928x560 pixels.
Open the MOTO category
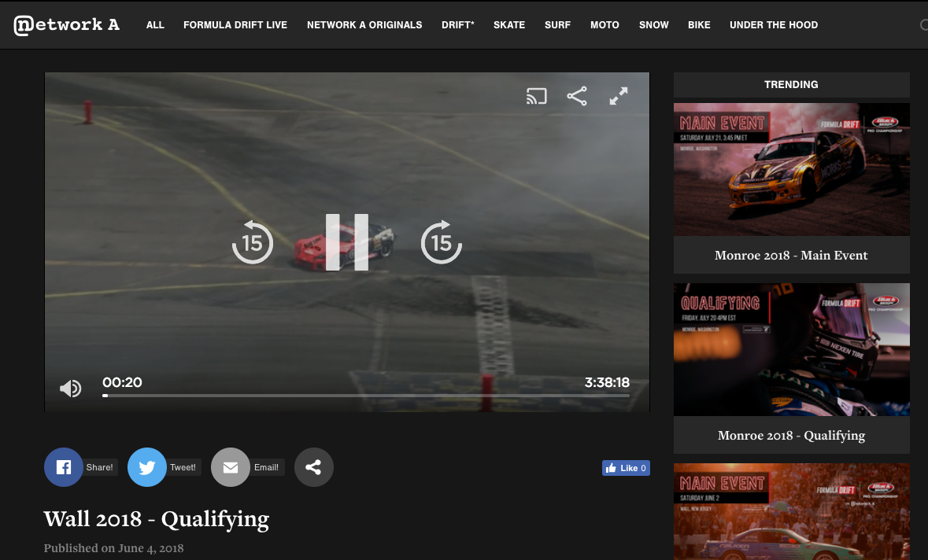[604, 25]
